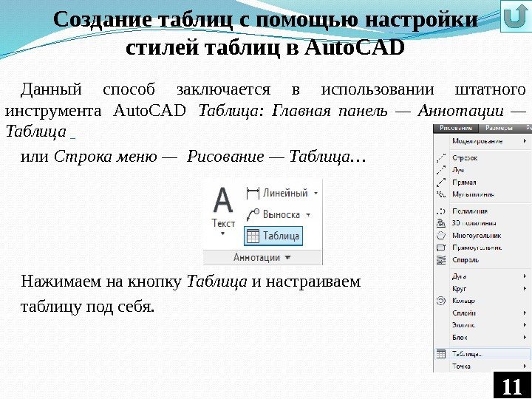Viewport: 532px width, 399px height.
Task: Expand the Блок submenu arrow
Action: coord(525,337)
